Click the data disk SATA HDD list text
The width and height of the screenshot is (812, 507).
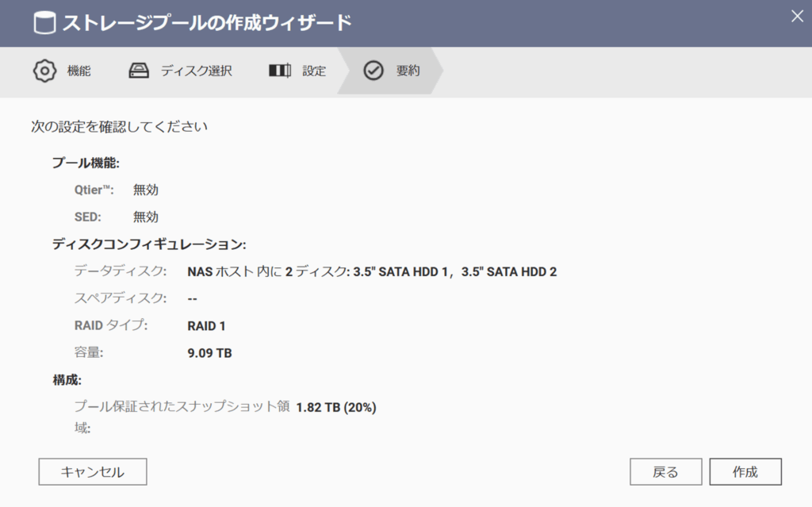click(x=372, y=271)
